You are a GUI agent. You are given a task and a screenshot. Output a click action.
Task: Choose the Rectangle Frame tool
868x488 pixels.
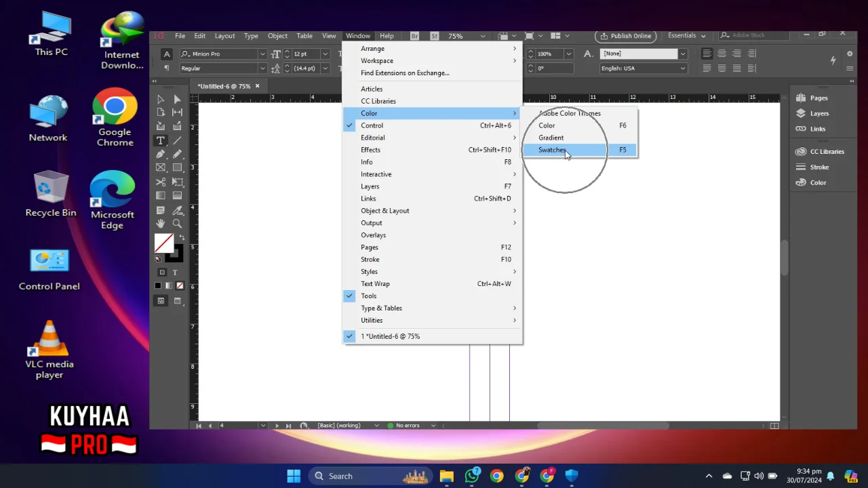pyautogui.click(x=161, y=167)
